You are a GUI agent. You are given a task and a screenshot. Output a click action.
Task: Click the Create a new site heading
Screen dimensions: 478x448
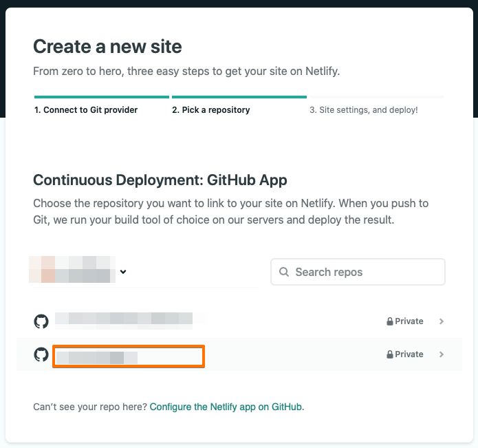tap(107, 47)
